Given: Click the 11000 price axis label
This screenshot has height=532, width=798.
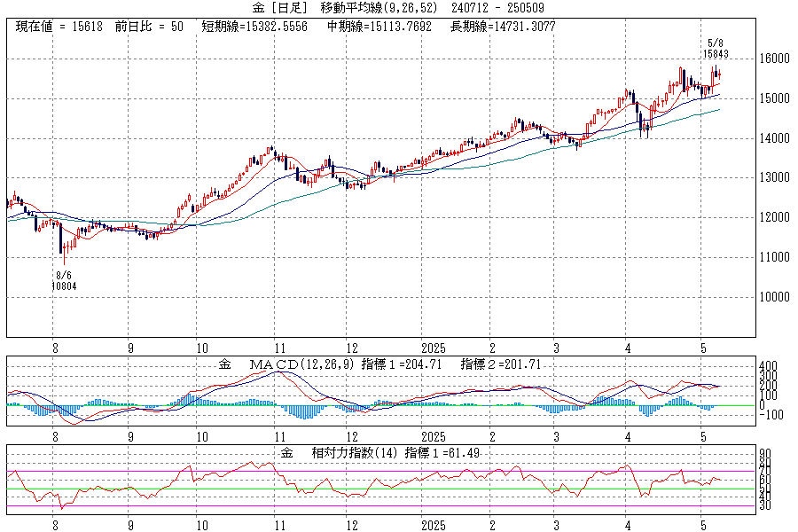Looking at the screenshot, I should pos(775,257).
